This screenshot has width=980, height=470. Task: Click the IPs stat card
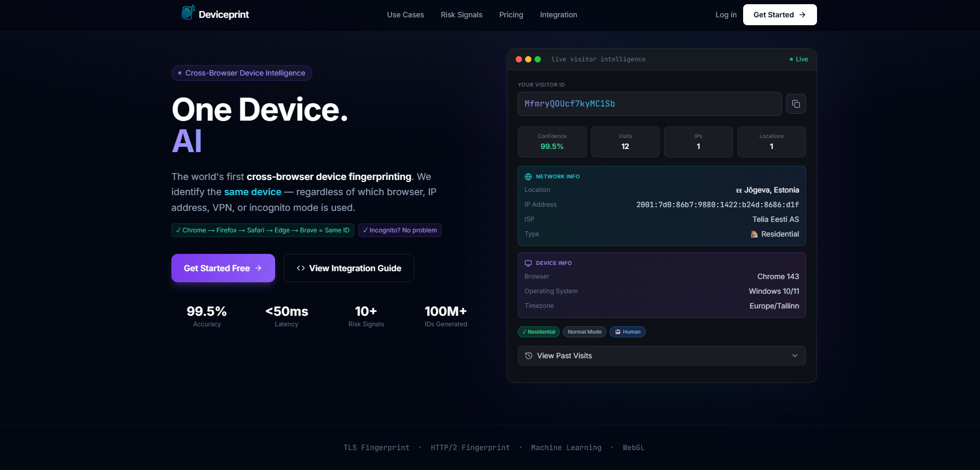point(699,142)
